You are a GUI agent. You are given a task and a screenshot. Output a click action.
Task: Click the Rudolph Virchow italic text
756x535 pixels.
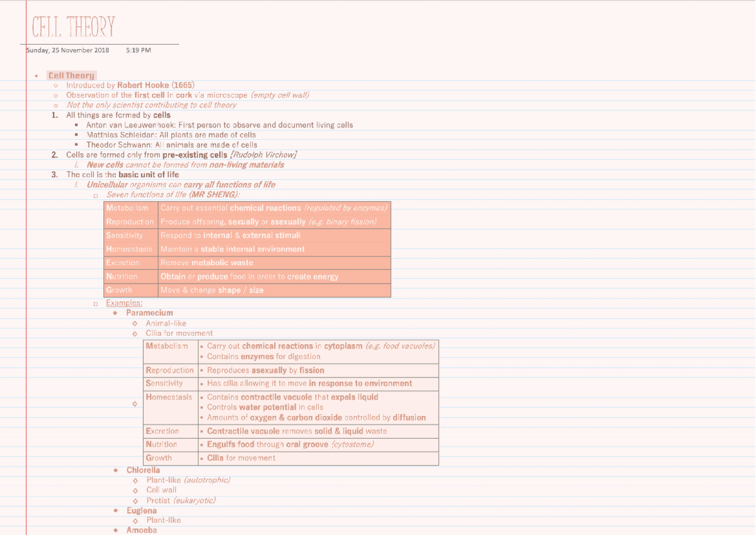(x=263, y=155)
